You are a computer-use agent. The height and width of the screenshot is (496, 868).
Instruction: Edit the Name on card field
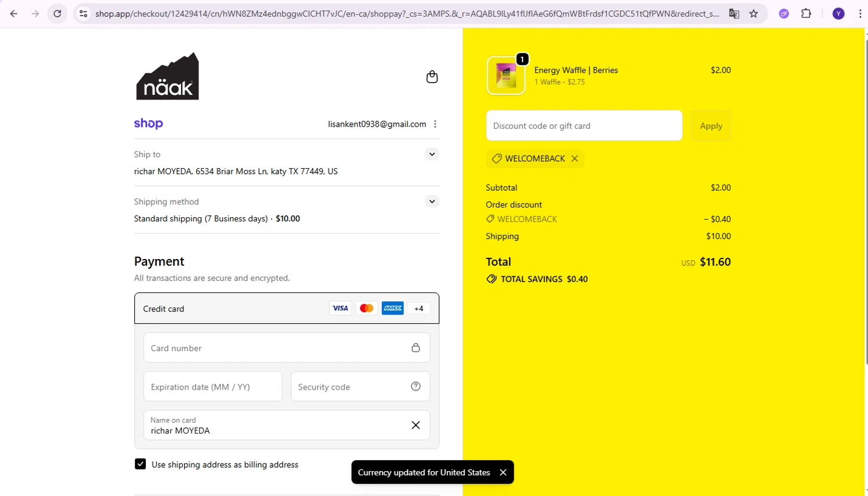coord(286,425)
